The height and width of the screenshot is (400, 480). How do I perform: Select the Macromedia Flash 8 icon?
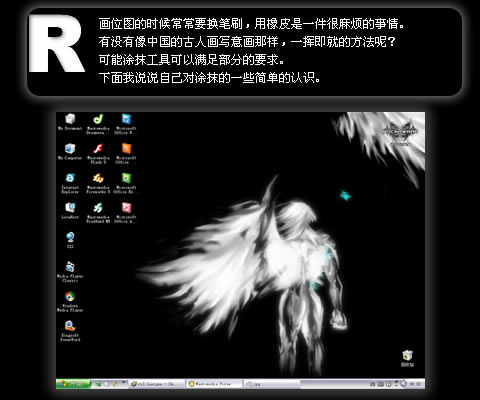[x=98, y=154]
